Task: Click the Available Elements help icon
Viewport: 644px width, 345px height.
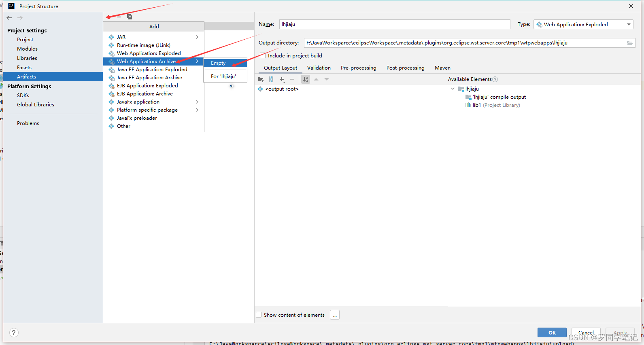Action: click(x=495, y=79)
